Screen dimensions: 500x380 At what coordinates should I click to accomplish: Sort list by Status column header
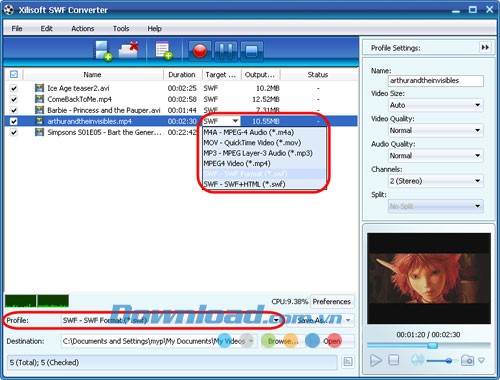318,75
